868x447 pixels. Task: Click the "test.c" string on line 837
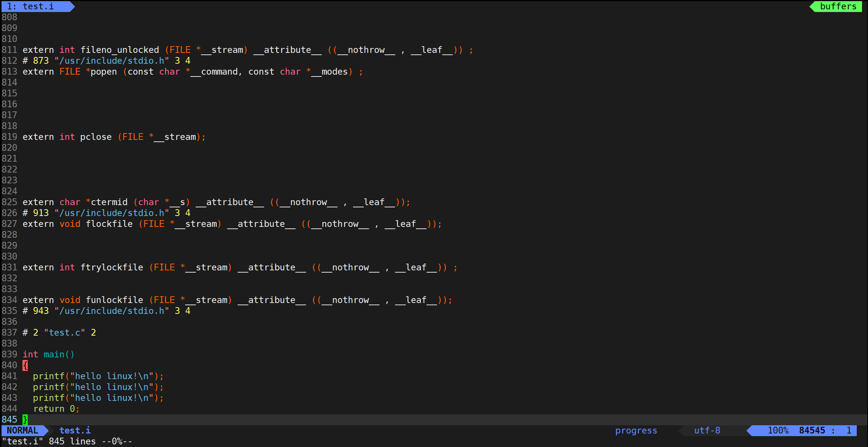[64, 333]
